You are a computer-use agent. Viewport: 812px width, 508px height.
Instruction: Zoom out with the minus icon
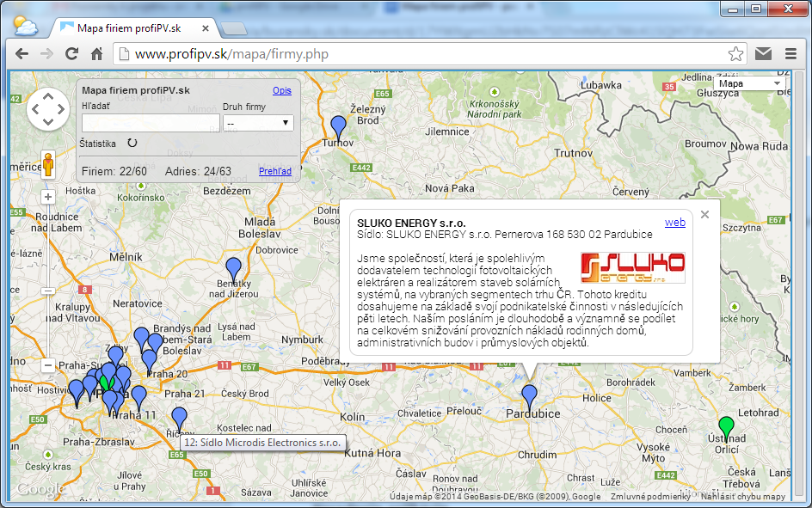pyautogui.click(x=47, y=364)
